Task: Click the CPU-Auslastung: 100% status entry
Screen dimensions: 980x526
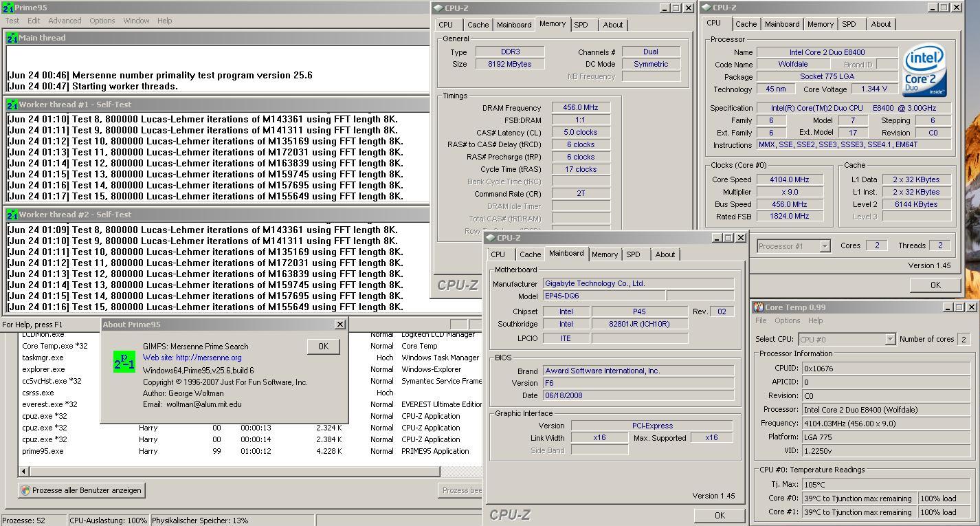Action: coord(109,520)
